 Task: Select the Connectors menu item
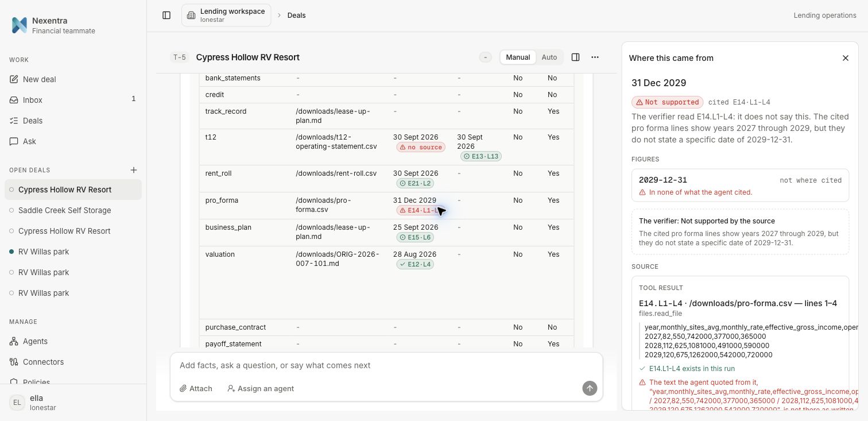click(x=73, y=362)
